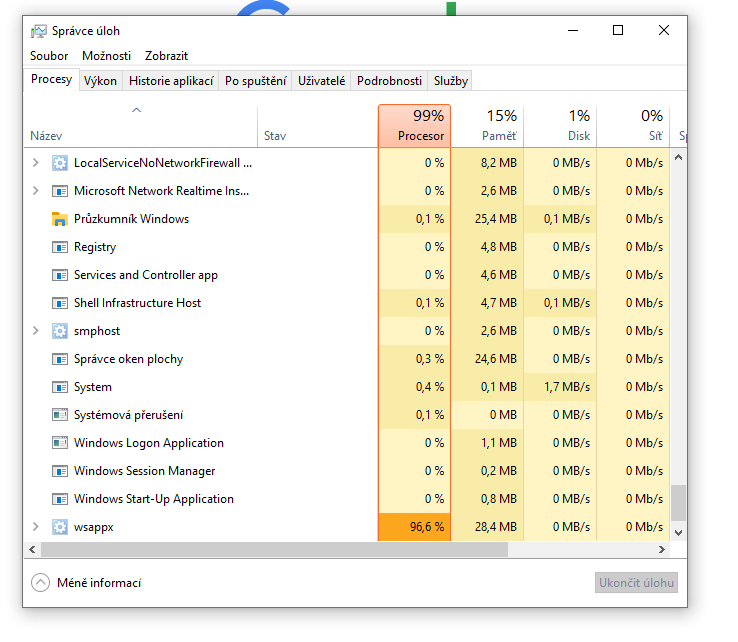This screenshot has width=738, height=642.
Task: Expand the smphost process group
Action: point(36,331)
